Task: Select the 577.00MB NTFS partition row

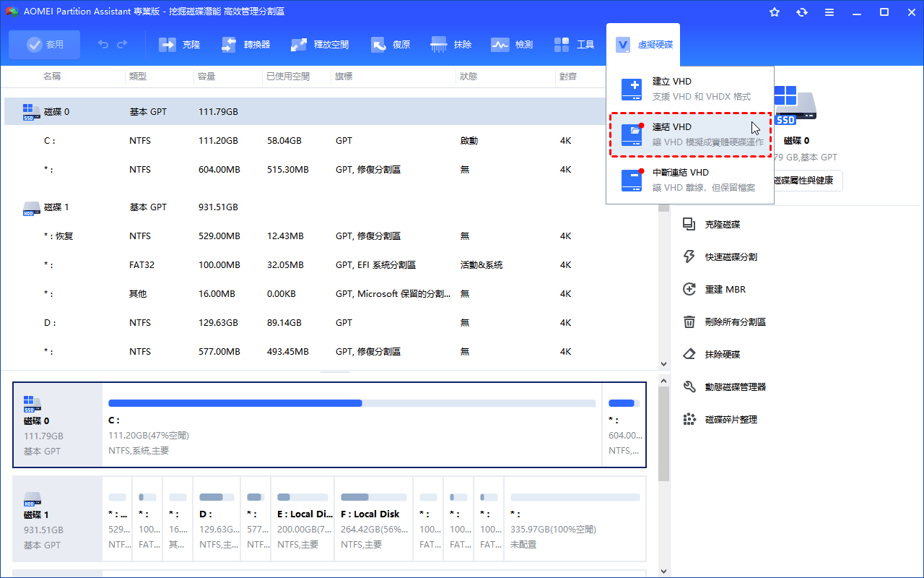Action: (331, 352)
